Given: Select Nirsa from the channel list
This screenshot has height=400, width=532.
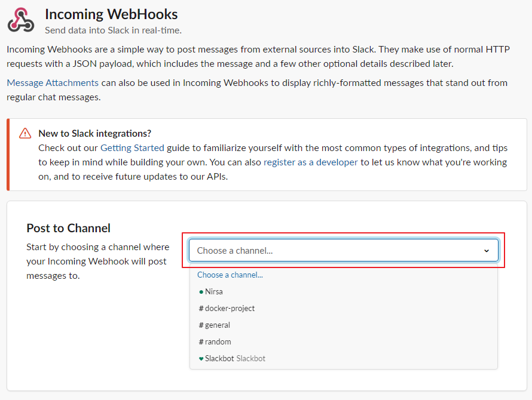Looking at the screenshot, I should (343, 291).
